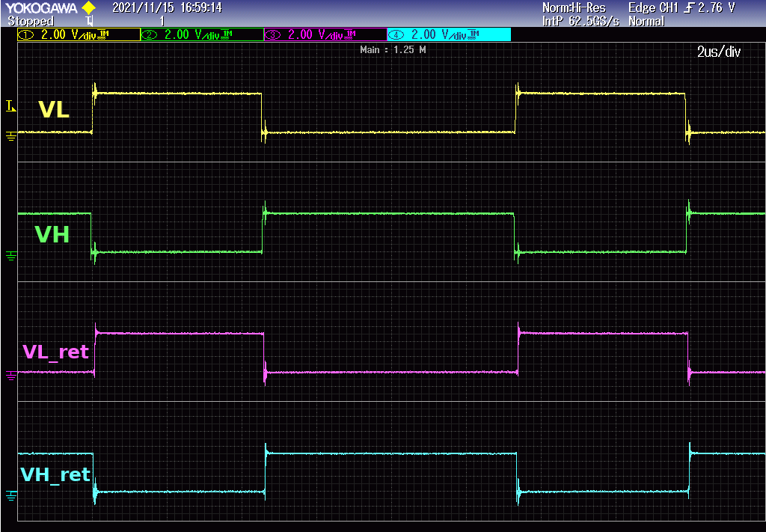Viewport: 766px width, 532px height.
Task: Click the yellow trigger level T marker
Action: 10,106
